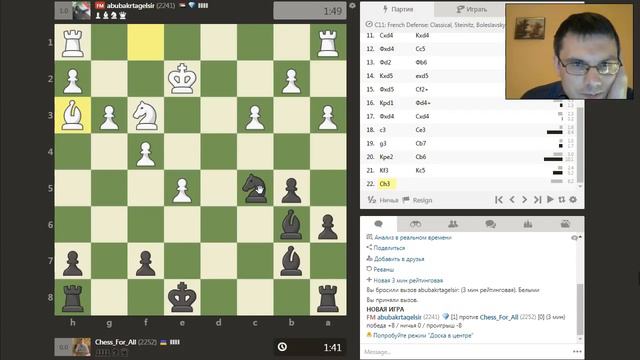Select the black knight on c5
Screen dimensions: 640x360
pos(255,188)
